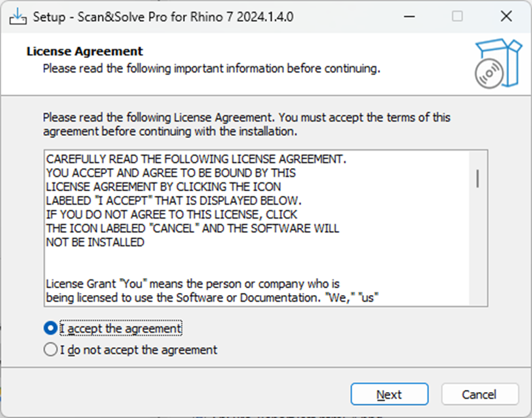Choose "I do not accept the agreement"
532x418 pixels.
point(130,350)
